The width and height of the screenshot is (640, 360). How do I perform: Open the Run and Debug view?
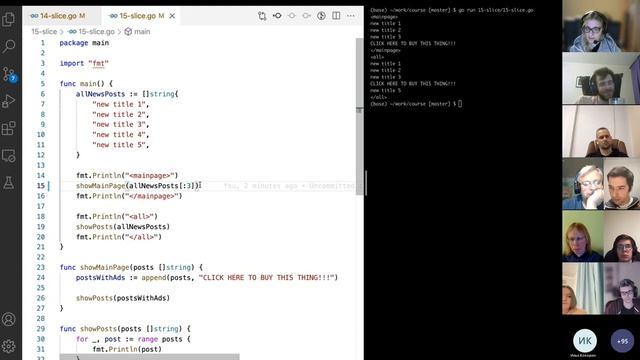click(x=9, y=101)
